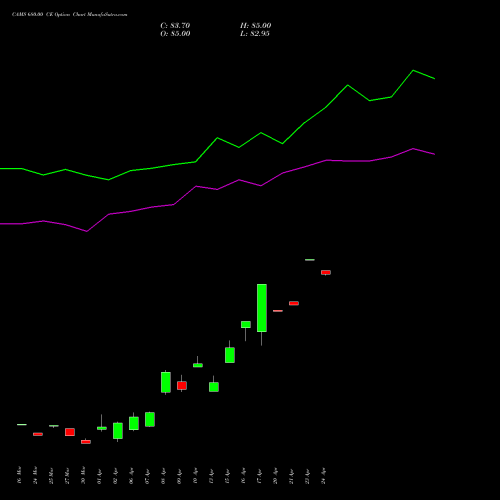Click the upper green indicator line

217,138
